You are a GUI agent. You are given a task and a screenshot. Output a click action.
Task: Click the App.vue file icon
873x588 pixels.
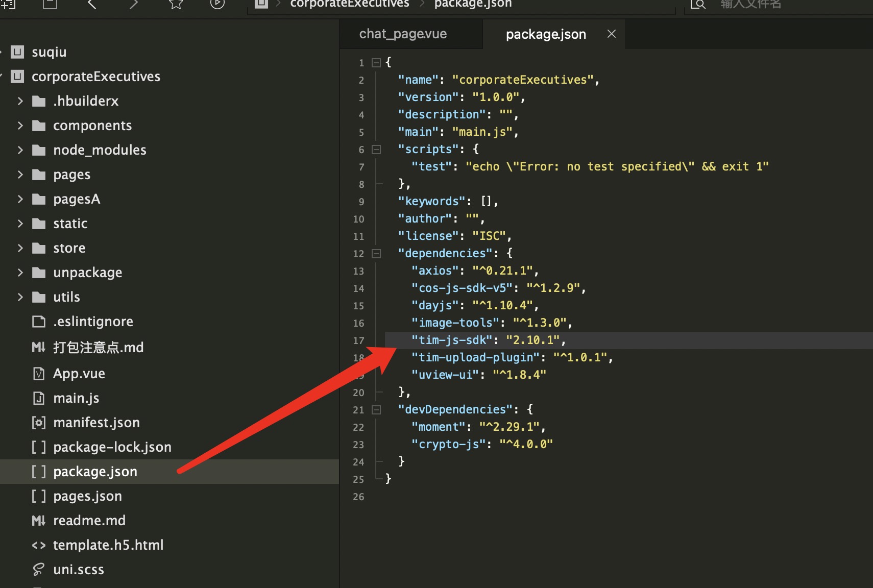[x=39, y=374]
